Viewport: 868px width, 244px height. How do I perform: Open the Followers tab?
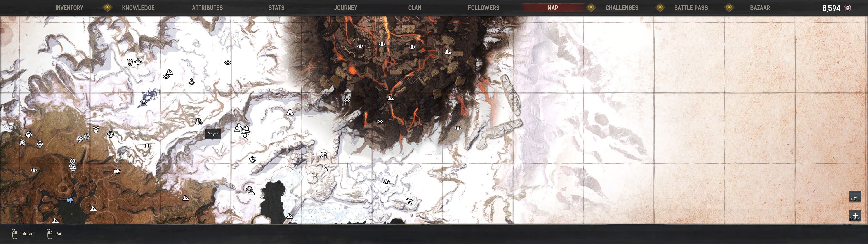pos(484,8)
